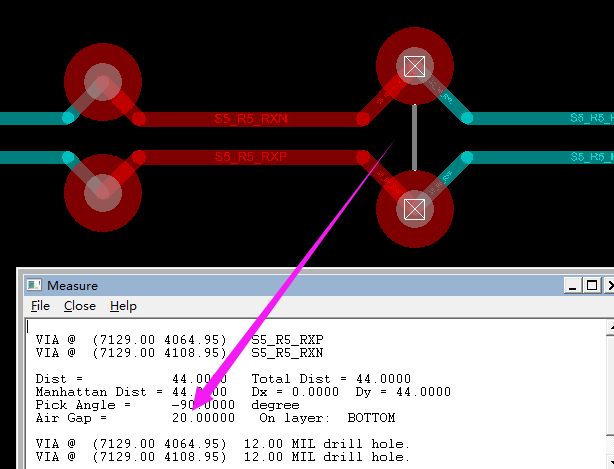The height and width of the screenshot is (469, 614).
Task: Click the Air Gap value 20.00000
Action: 204,418
